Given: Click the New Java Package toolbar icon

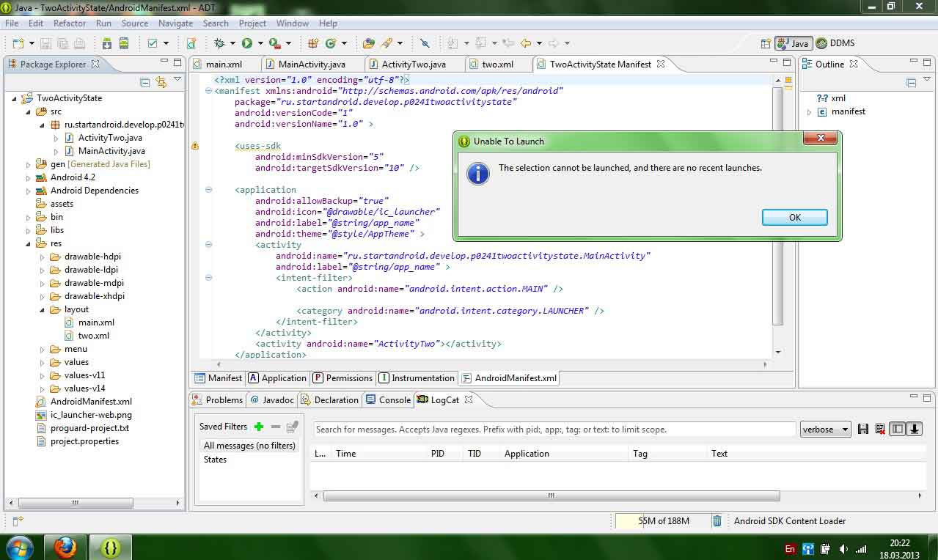Looking at the screenshot, I should coord(313,43).
